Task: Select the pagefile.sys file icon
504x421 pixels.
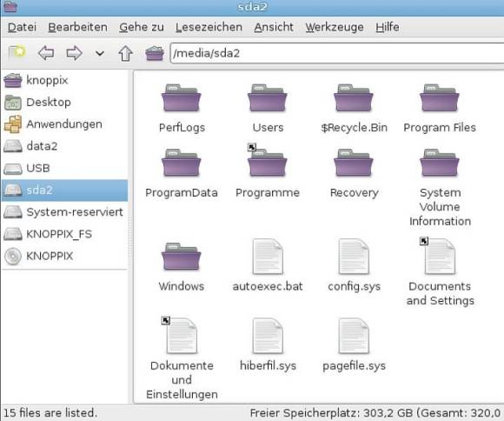Action: point(354,336)
